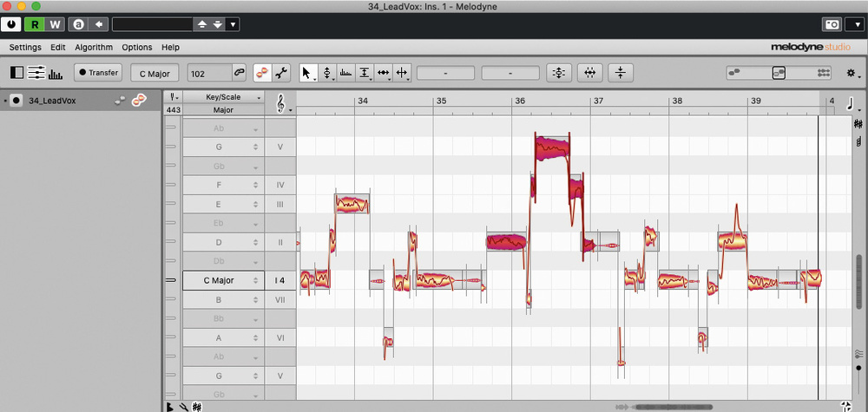Toggle record-enable on 34_LeadVox track
Screen dimensions: 868x412
16,101
